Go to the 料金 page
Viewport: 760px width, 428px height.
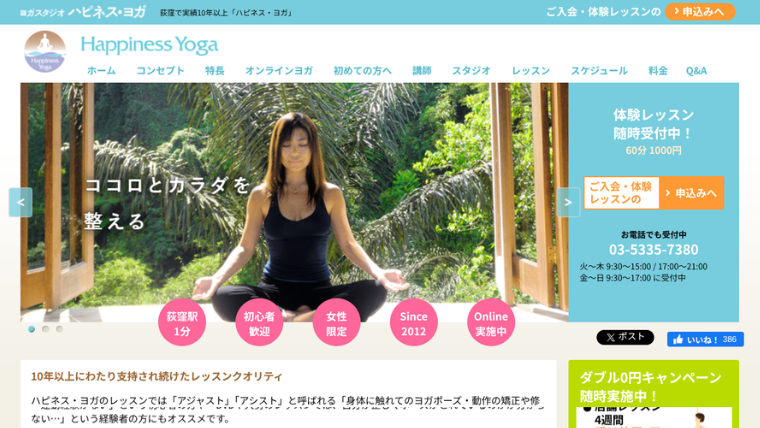(x=658, y=71)
